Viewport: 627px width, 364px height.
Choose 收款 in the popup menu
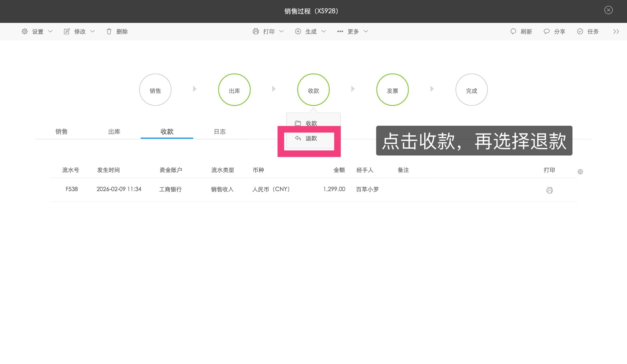point(311,123)
